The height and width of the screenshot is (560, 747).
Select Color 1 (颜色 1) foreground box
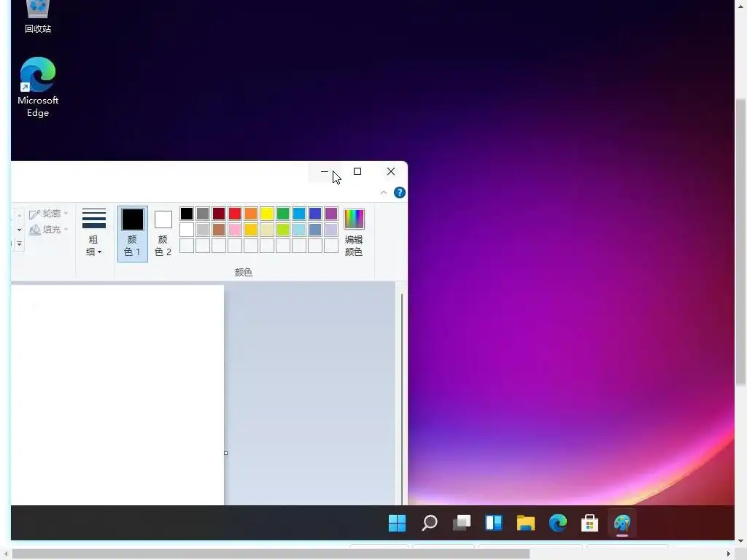click(133, 233)
